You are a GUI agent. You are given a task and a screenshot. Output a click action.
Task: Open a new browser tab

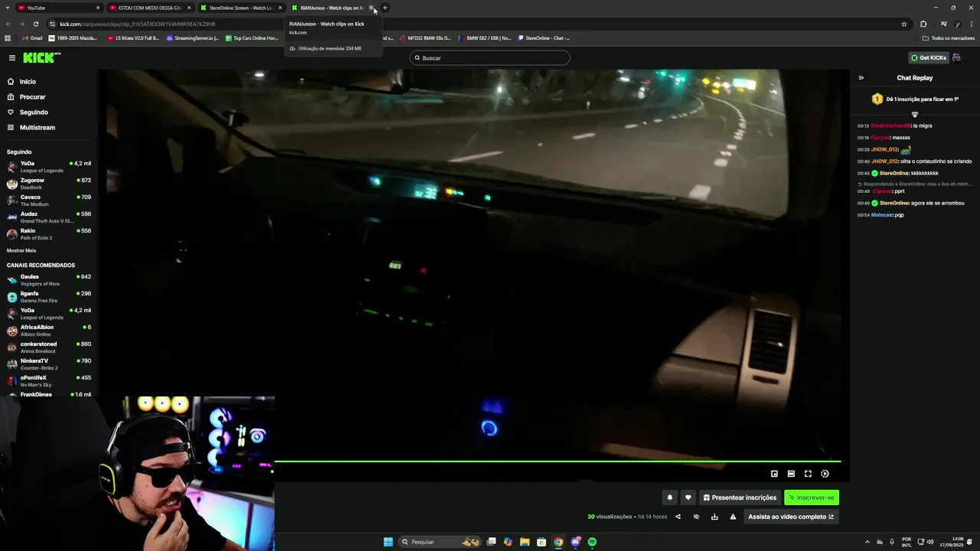385,8
